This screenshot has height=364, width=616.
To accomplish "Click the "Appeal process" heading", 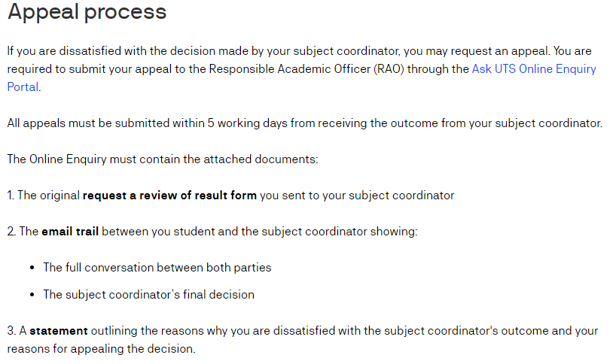I will [87, 13].
